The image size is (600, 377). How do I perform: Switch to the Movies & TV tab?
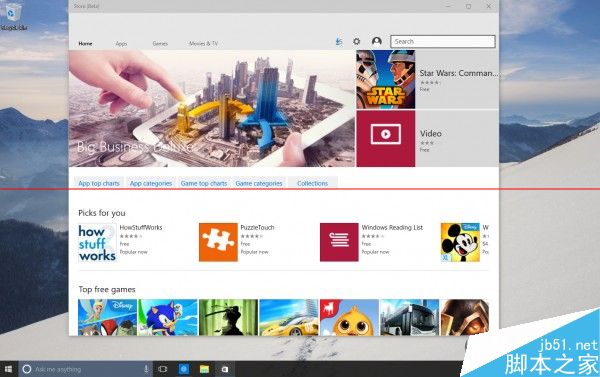click(x=203, y=44)
